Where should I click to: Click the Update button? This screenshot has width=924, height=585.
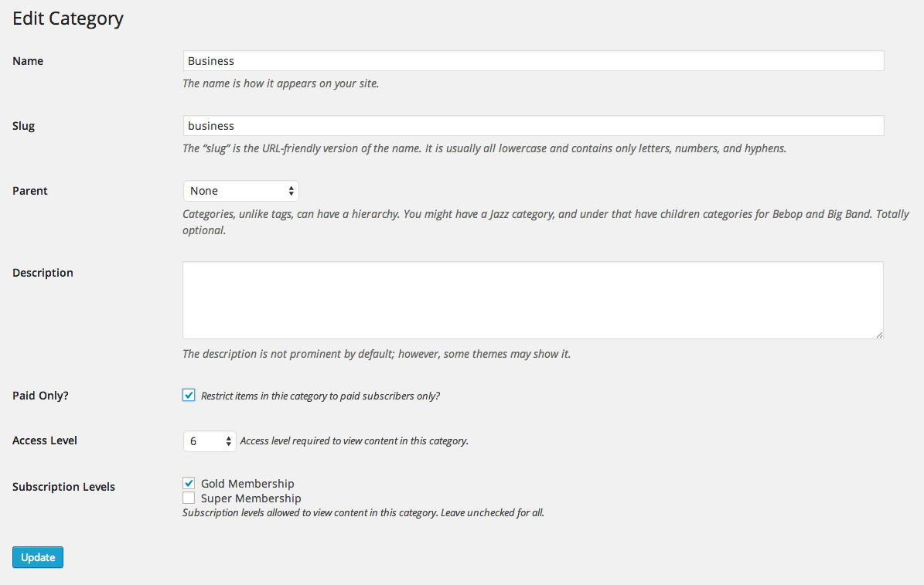pyautogui.click(x=38, y=557)
